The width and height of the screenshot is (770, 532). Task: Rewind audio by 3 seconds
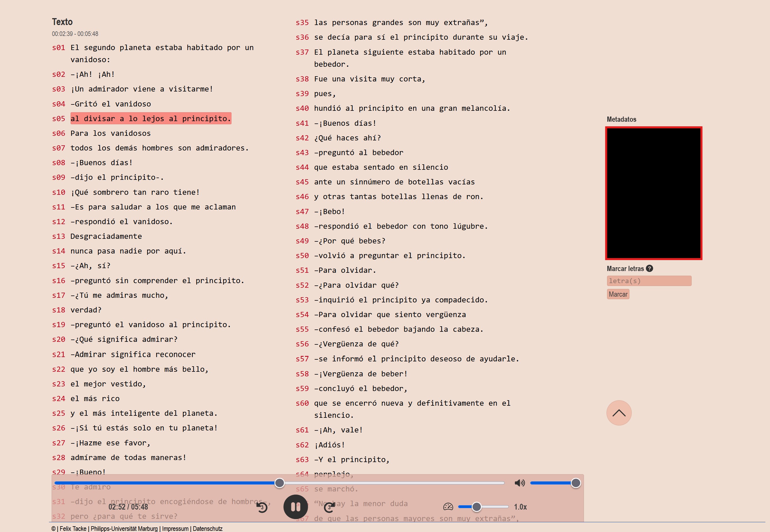[x=262, y=507]
